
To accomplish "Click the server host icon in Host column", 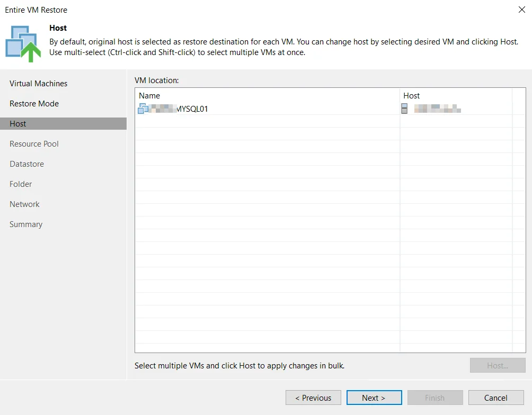I will coord(404,109).
